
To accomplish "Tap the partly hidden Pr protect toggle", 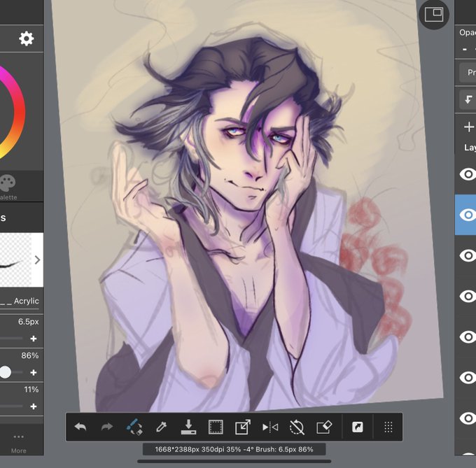I will [468, 73].
